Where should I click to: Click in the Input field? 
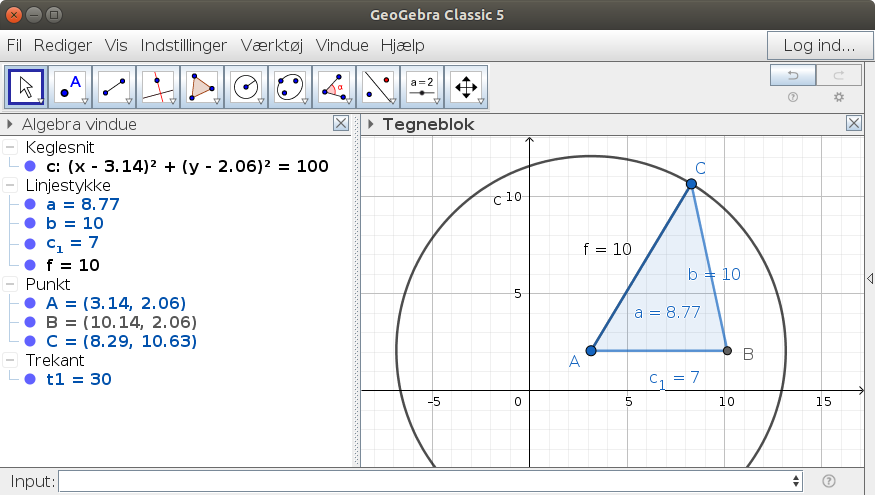[426, 481]
